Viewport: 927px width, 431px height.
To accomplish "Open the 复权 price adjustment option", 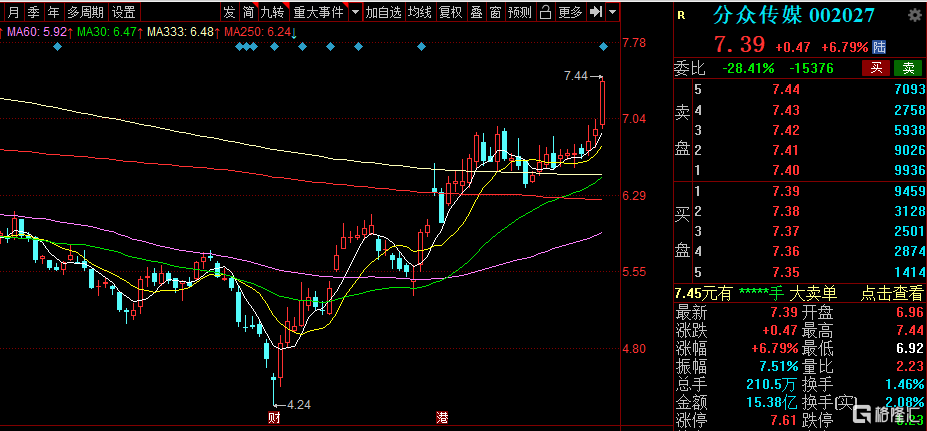I will pos(450,12).
